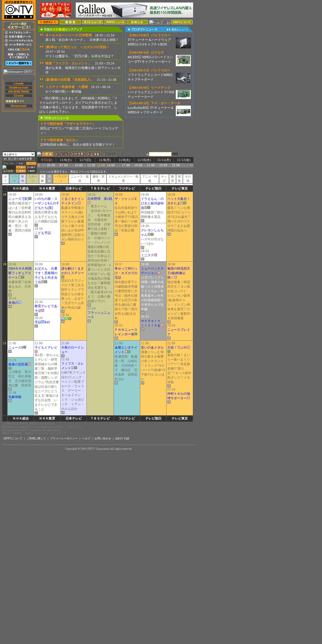This screenshot has width=322, height=644.
Task: Open the 2004/10/06 バッファロー product thumbnail
Action: coord(183,43)
